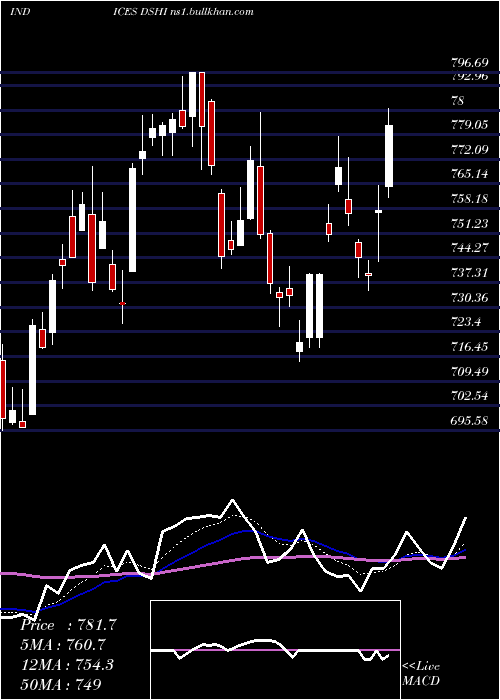
Task: Click the ns1.bullkhan.com header text
Action: [213, 11]
